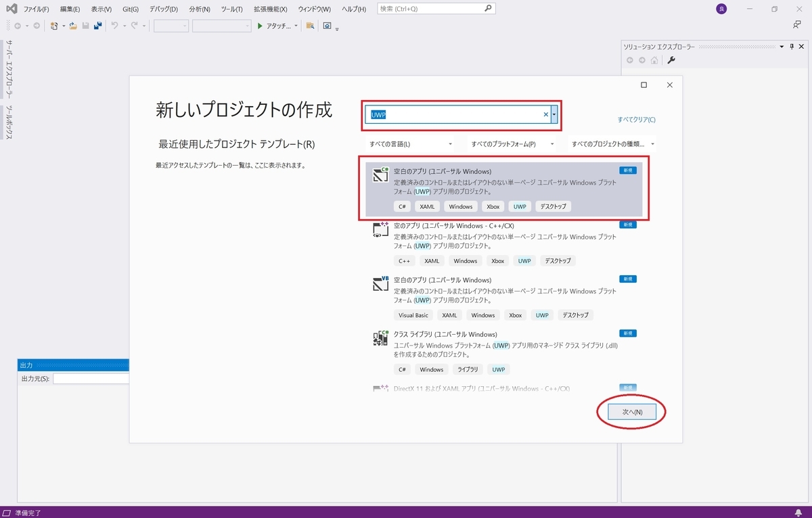Click the VB blank app template icon
This screenshot has width=812, height=518.
click(380, 284)
